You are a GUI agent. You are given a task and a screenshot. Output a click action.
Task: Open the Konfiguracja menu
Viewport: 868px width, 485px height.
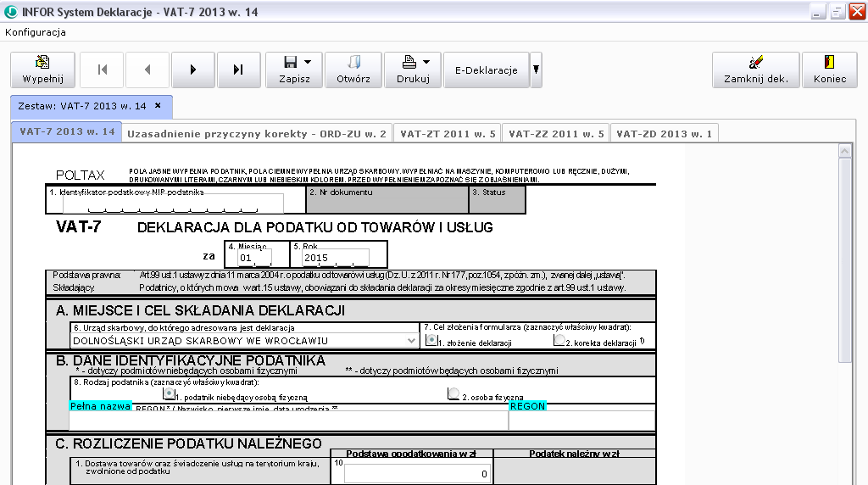[x=36, y=32]
